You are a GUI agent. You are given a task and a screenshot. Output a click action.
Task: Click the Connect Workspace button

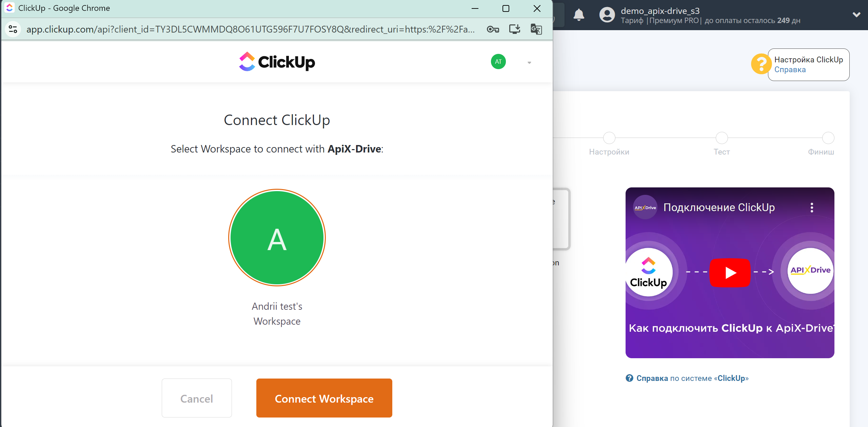pyautogui.click(x=324, y=398)
